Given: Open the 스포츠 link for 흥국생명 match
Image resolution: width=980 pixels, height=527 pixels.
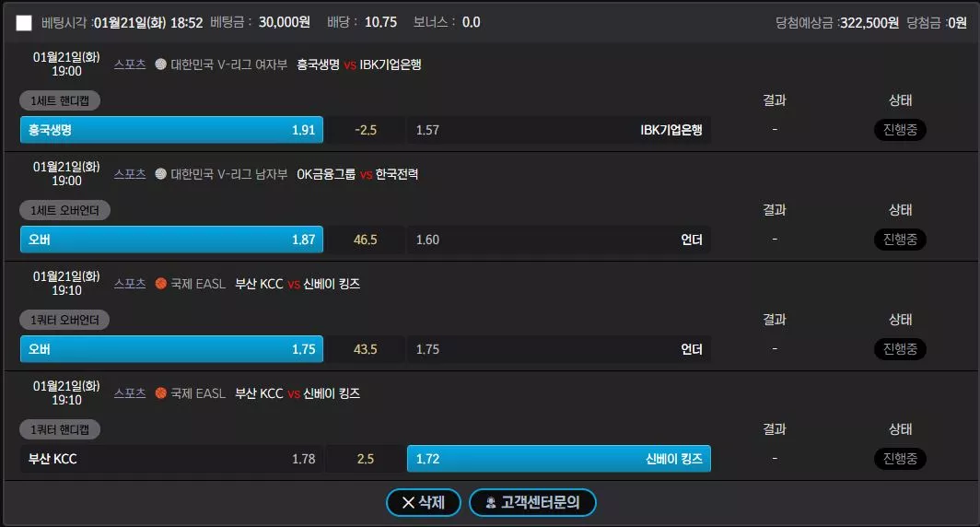Looking at the screenshot, I should tap(129, 64).
